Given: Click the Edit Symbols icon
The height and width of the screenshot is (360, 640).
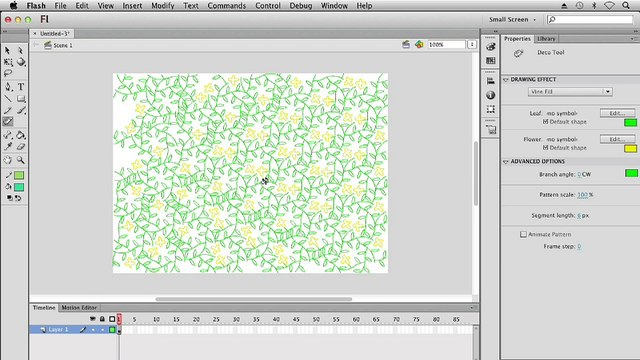Looking at the screenshot, I should click(x=419, y=44).
